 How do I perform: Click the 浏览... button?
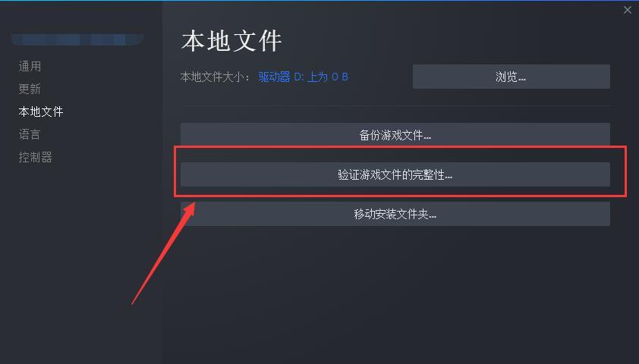[x=511, y=77]
